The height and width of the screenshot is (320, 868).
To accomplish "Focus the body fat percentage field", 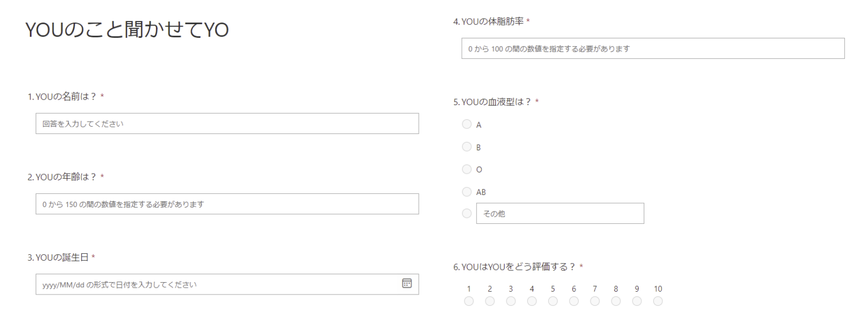I will [x=653, y=49].
